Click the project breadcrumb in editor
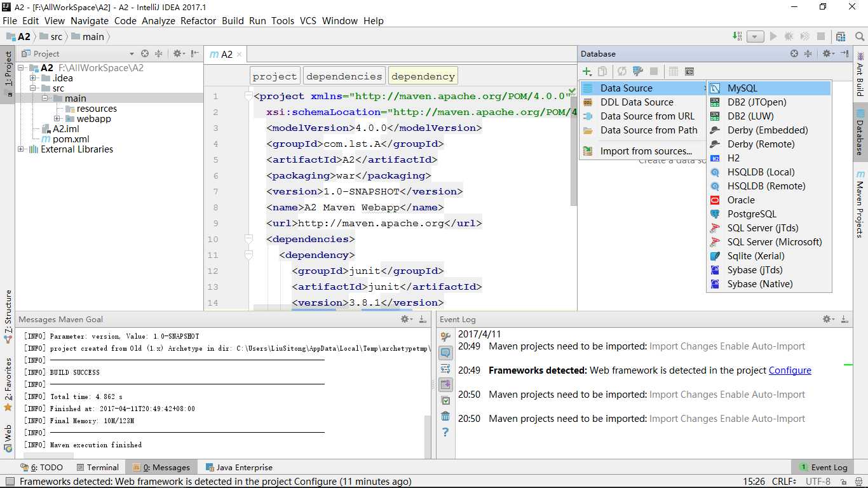 (x=275, y=76)
